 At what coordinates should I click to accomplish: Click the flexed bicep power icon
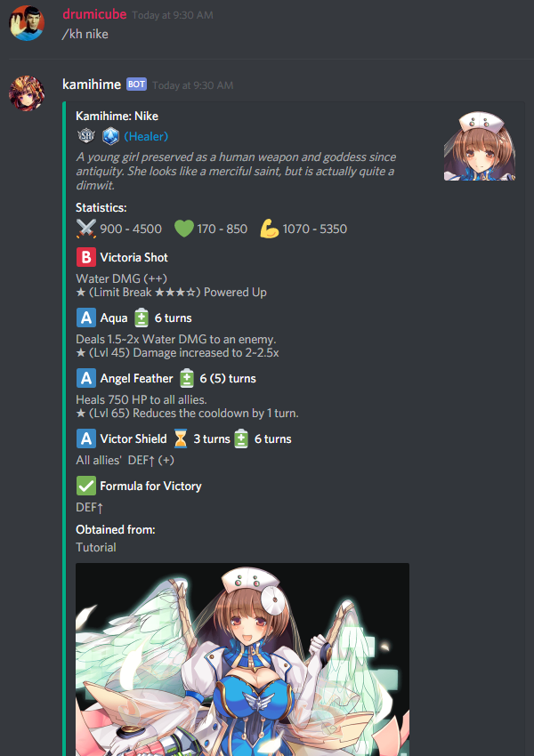point(269,229)
